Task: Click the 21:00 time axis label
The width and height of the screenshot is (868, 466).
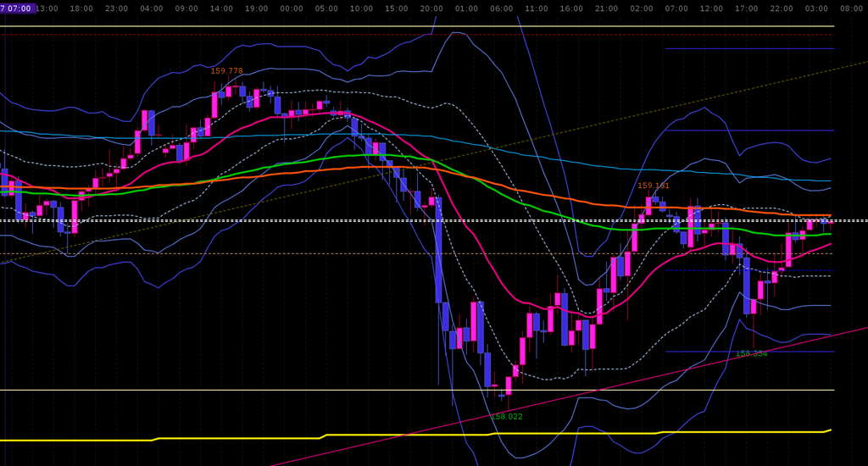Action: coord(607,8)
